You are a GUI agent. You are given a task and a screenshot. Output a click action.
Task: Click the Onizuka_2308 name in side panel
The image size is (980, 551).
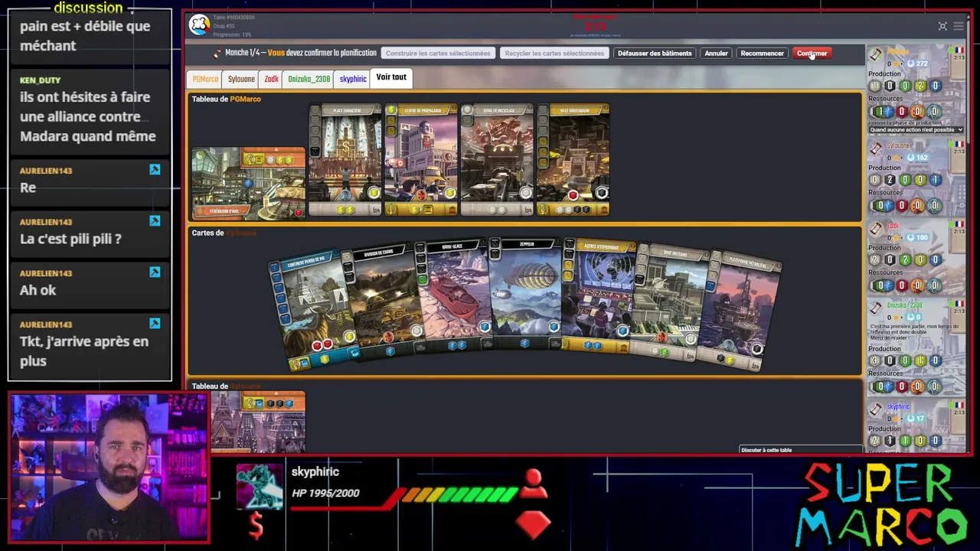click(904, 305)
